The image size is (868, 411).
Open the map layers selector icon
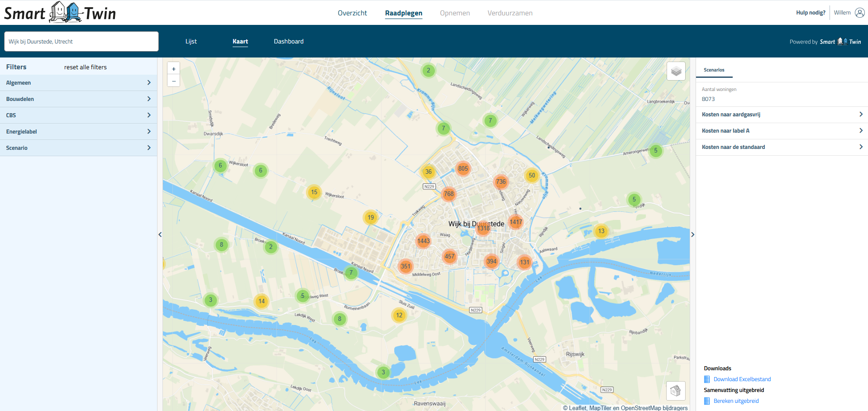coord(676,71)
